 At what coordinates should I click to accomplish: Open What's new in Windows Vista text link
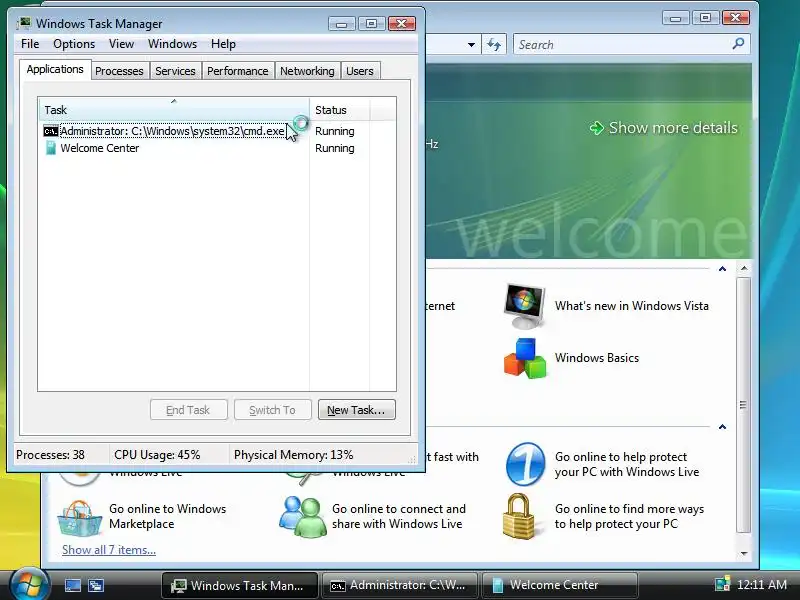tap(632, 306)
